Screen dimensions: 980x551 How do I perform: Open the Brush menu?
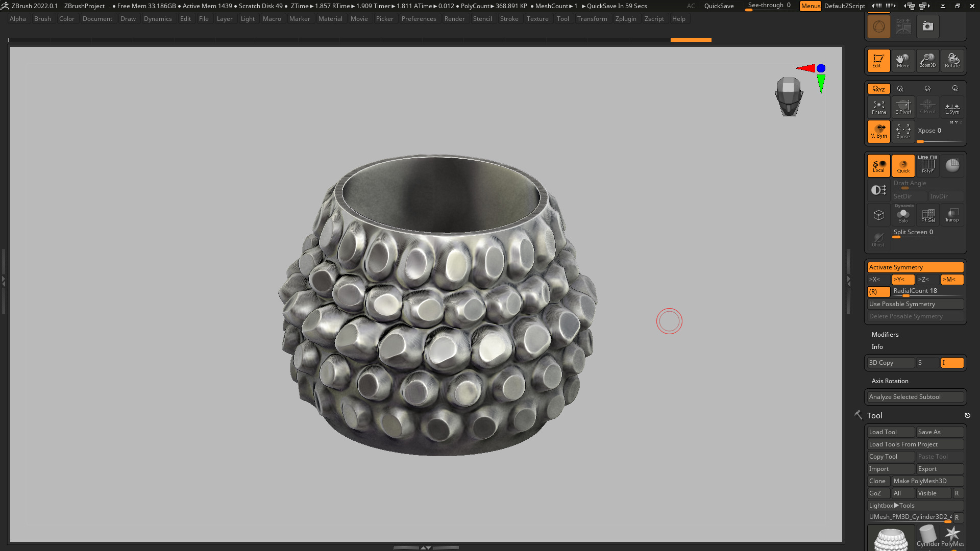pos(42,19)
